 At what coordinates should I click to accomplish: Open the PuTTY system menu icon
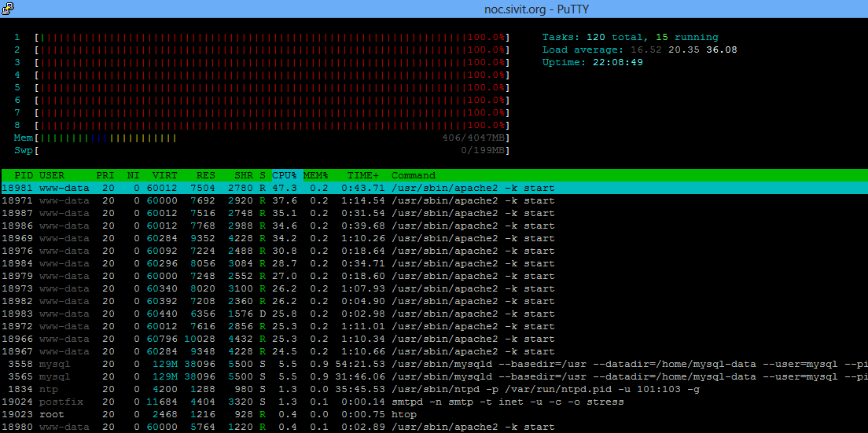tap(8, 9)
